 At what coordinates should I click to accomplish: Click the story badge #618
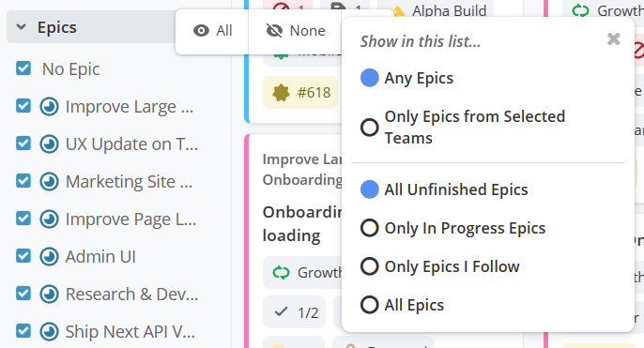pyautogui.click(x=300, y=93)
